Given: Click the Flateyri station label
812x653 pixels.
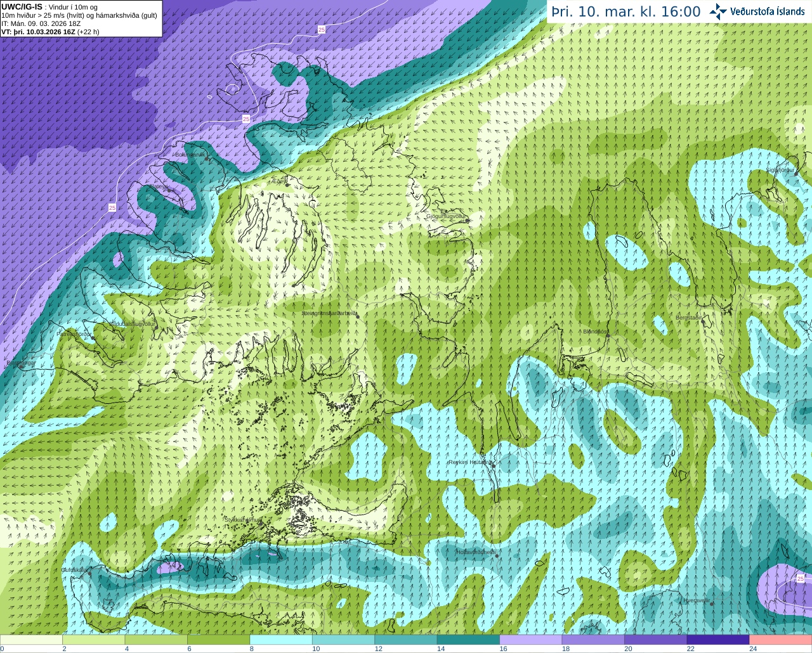Looking at the screenshot, I should [158, 186].
